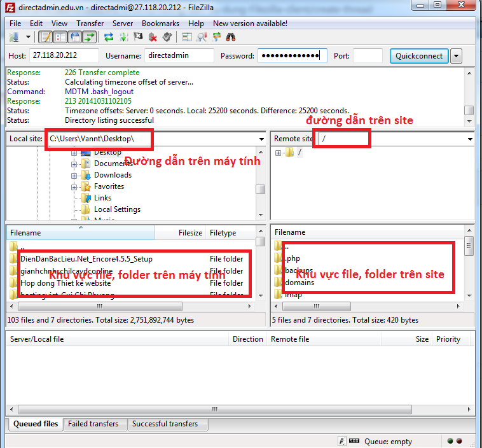Click the Quickconnect button
The width and height of the screenshot is (482, 448).
click(x=419, y=56)
